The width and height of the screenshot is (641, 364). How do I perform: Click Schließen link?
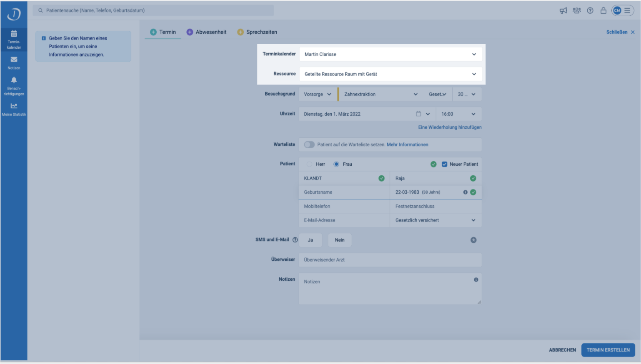click(621, 32)
